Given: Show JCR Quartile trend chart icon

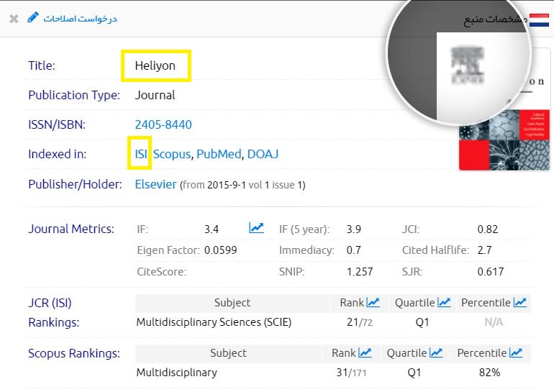Looking at the screenshot, I should coord(444,303).
